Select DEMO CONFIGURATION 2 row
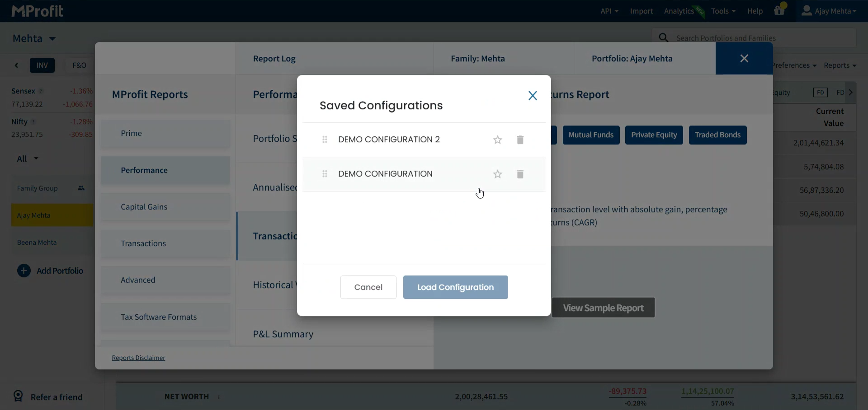Image resolution: width=868 pixels, height=410 pixels. (x=424, y=140)
